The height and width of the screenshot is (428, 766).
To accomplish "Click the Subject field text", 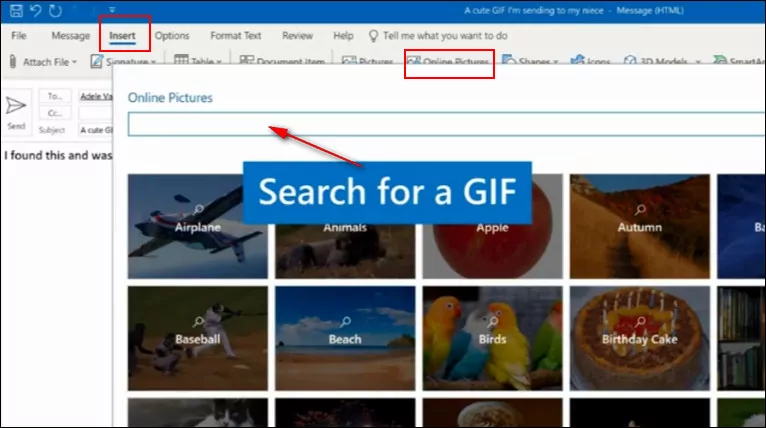I will point(96,130).
